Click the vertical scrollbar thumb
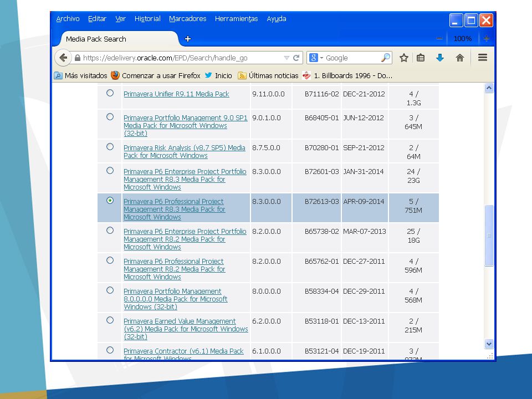This screenshot has width=532, height=399. (489, 236)
